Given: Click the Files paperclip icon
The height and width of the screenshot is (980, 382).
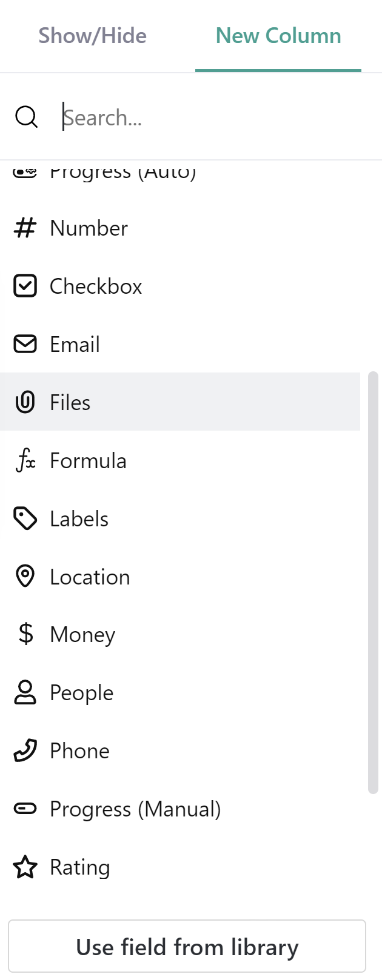Looking at the screenshot, I should pyautogui.click(x=25, y=402).
